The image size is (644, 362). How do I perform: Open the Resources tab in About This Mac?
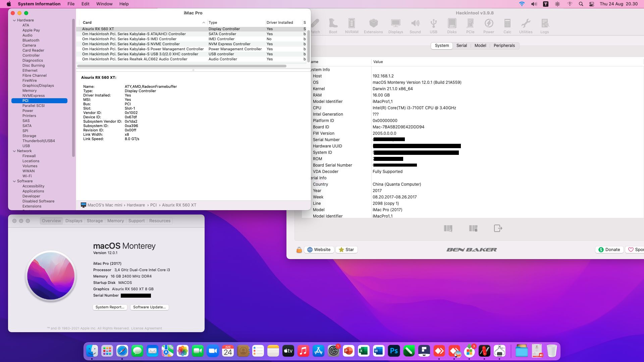(x=160, y=221)
